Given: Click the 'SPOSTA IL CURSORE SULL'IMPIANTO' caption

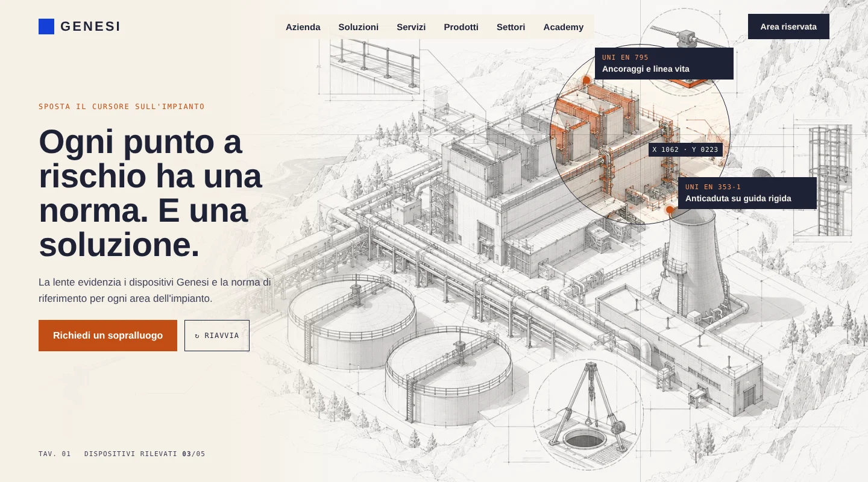Looking at the screenshot, I should click(122, 107).
